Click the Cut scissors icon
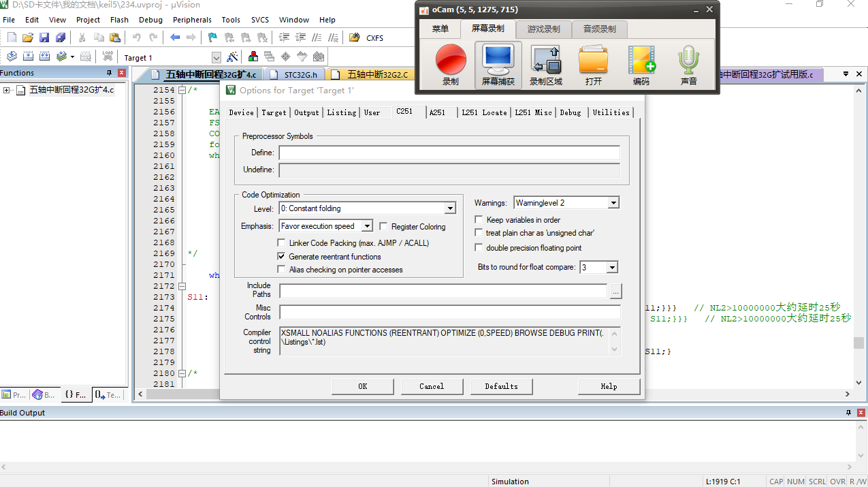Screen dimensions: 868x487 point(82,37)
